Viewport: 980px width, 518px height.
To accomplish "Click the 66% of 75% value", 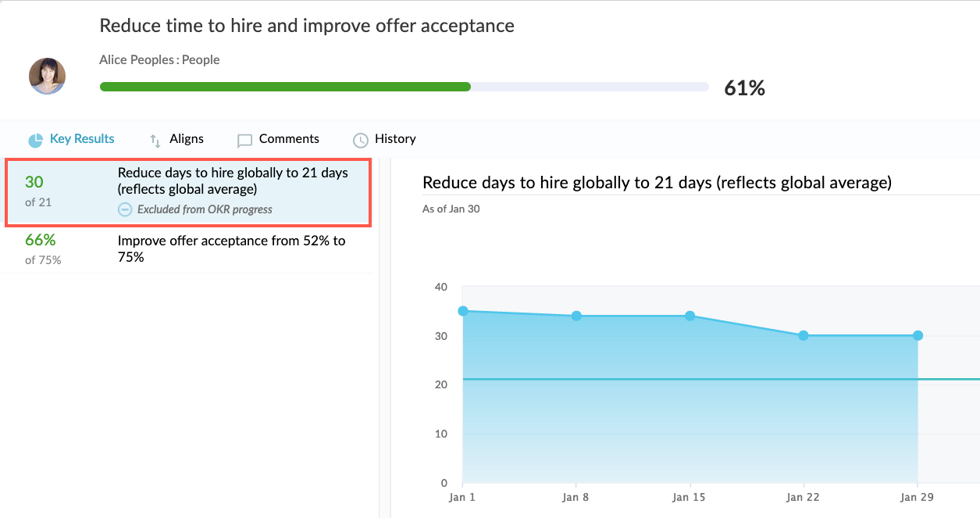I will coord(43,248).
